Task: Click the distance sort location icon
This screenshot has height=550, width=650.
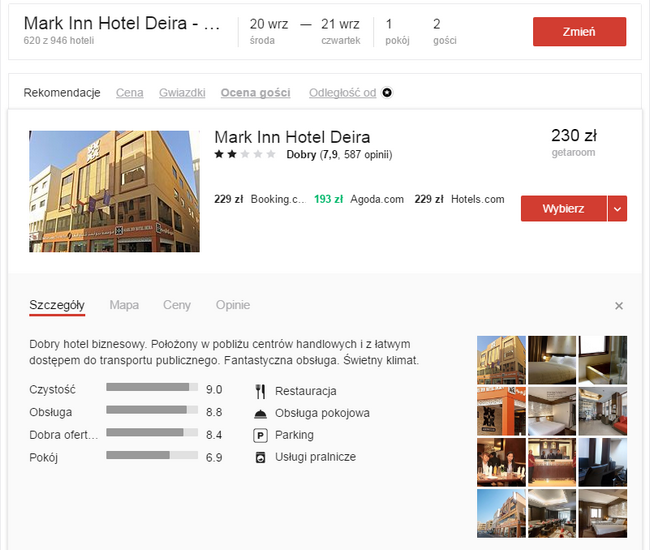Action: tap(388, 93)
